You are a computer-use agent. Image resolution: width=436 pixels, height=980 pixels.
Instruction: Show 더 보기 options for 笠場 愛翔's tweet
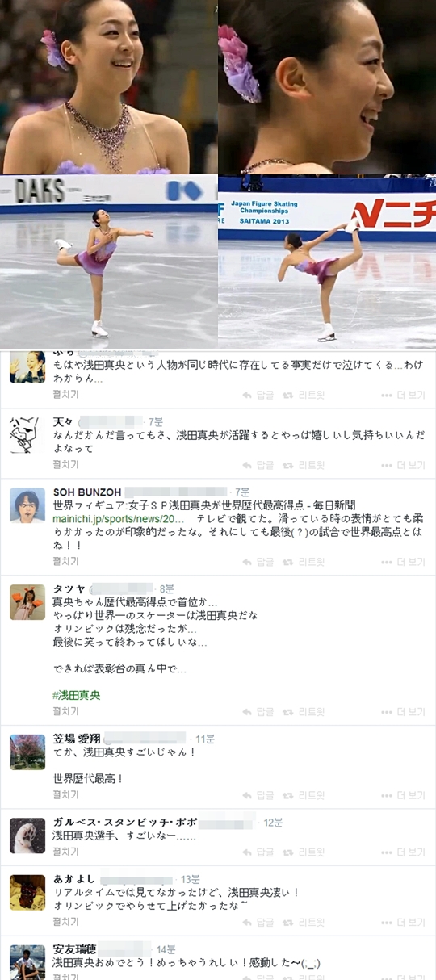(403, 795)
